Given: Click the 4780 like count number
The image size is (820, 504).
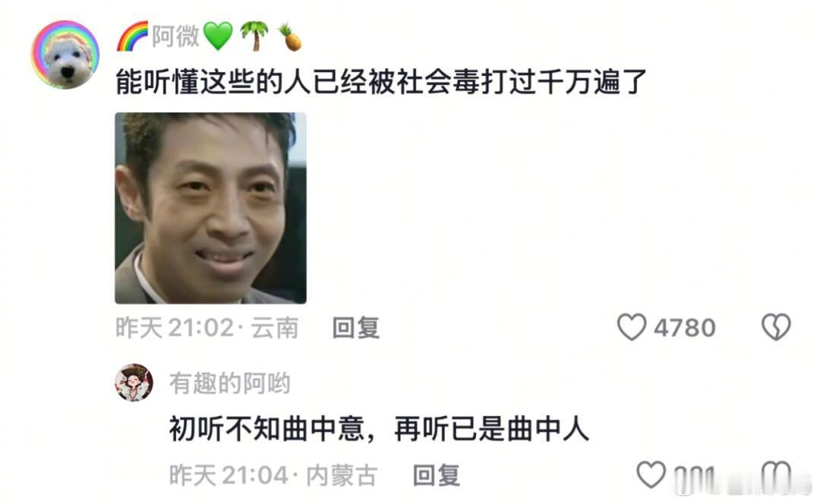Looking at the screenshot, I should pyautogui.click(x=685, y=328).
